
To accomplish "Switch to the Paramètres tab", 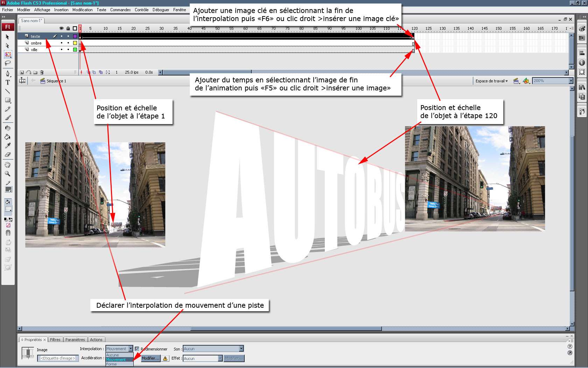I will click(x=75, y=340).
